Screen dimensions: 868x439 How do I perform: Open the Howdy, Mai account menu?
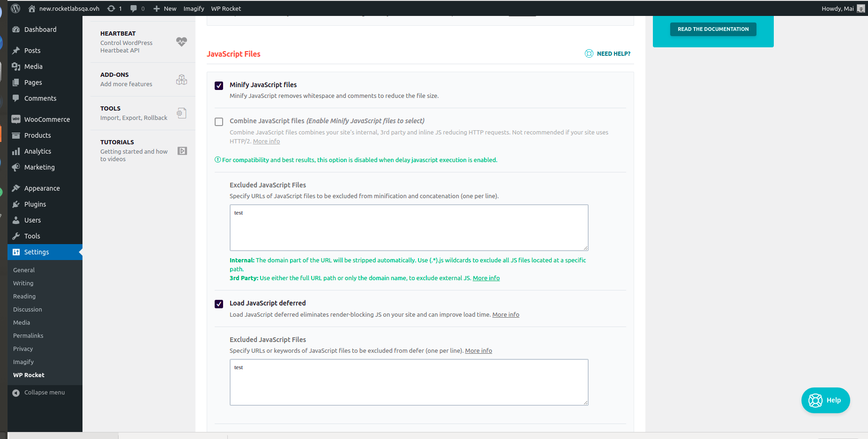pos(843,8)
